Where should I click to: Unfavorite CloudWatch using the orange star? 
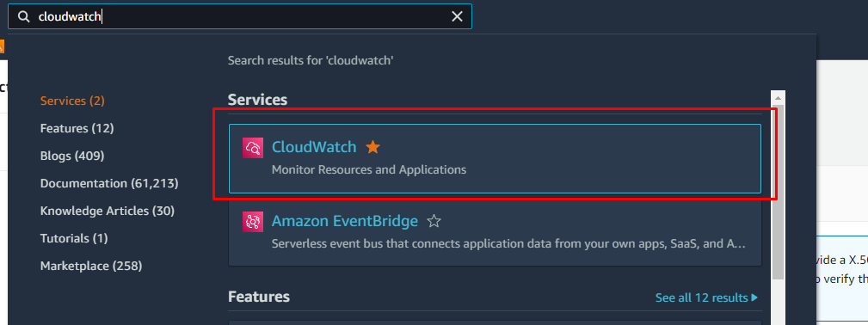(373, 147)
